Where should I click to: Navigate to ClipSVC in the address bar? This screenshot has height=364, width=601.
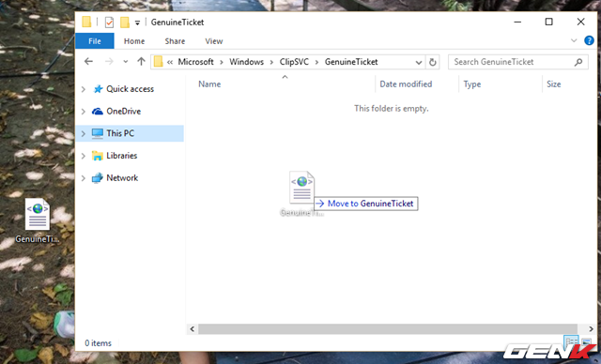pos(294,62)
